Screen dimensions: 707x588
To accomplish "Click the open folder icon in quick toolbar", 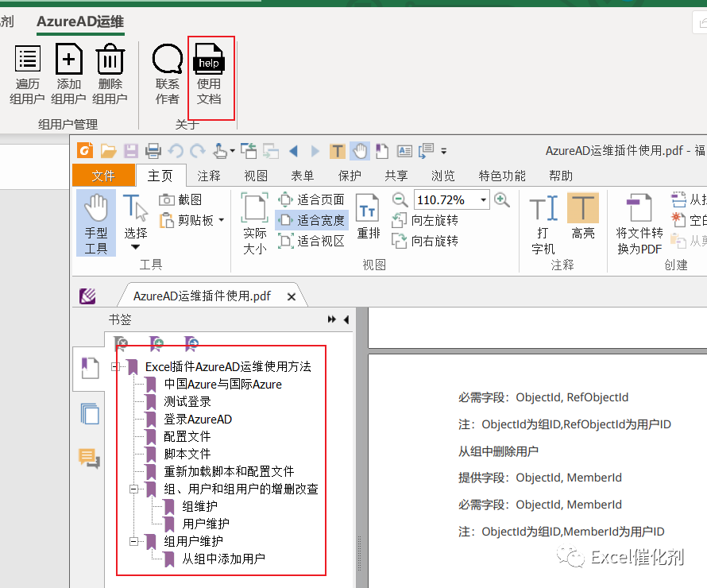I will coord(108,151).
